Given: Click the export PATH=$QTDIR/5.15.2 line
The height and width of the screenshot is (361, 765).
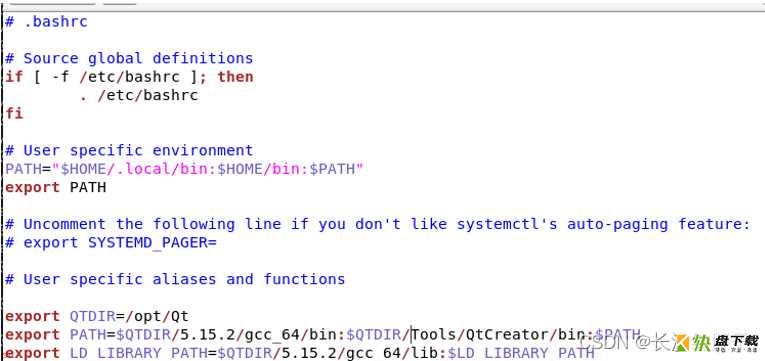Looking at the screenshot, I should pos(322,335).
